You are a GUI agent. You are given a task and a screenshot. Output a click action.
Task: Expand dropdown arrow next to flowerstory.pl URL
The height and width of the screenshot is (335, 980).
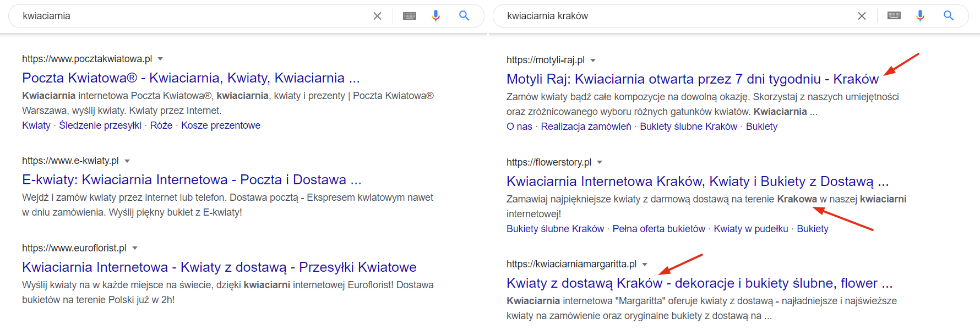tap(600, 162)
